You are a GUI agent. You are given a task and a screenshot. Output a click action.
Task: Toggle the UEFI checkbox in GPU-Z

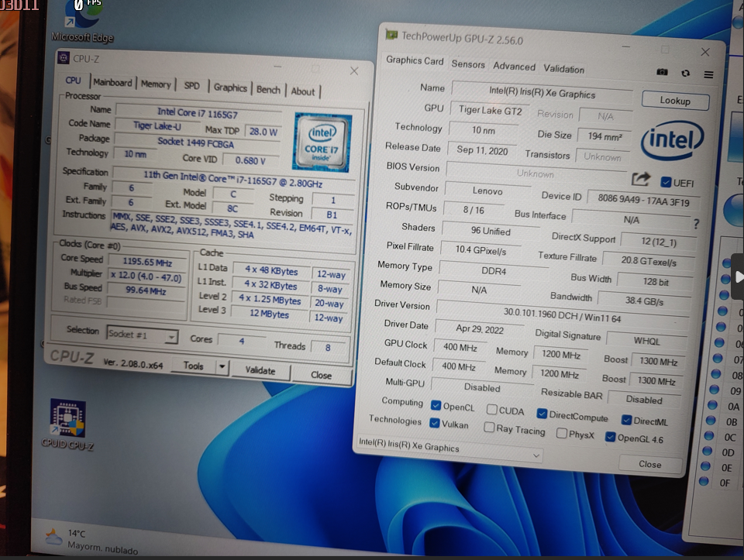point(666,182)
